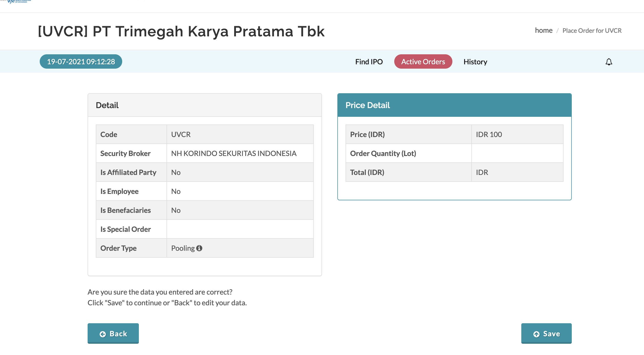Click the empty Is Special Order value cell

click(240, 229)
